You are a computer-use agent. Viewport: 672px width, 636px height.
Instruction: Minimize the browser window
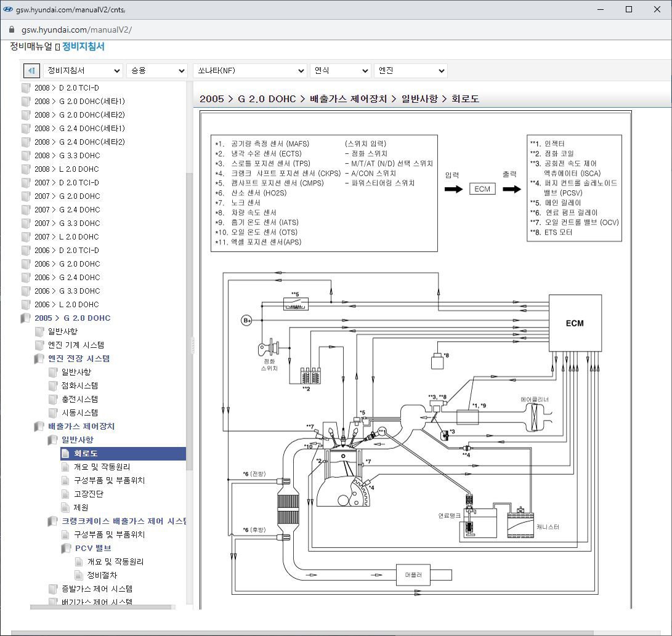click(x=601, y=9)
